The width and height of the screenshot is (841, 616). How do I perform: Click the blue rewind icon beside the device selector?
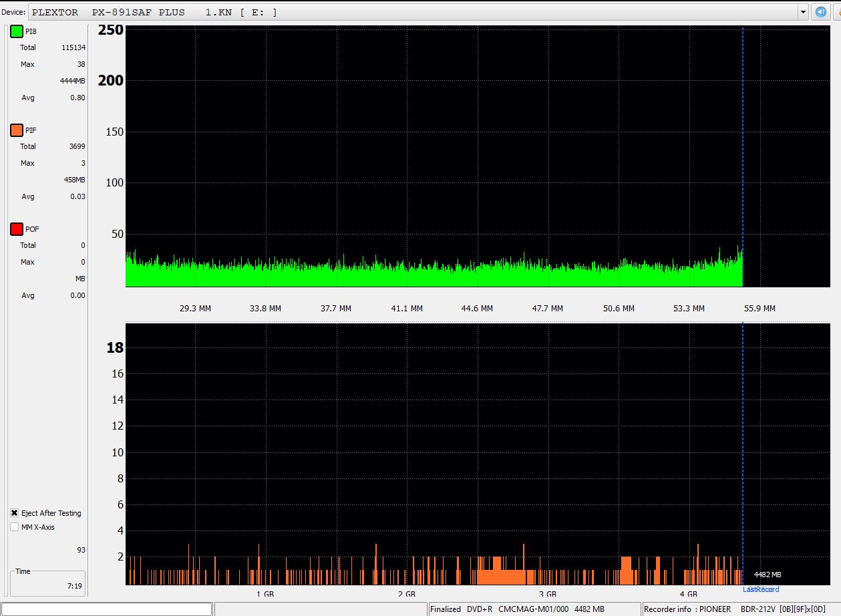tap(820, 12)
